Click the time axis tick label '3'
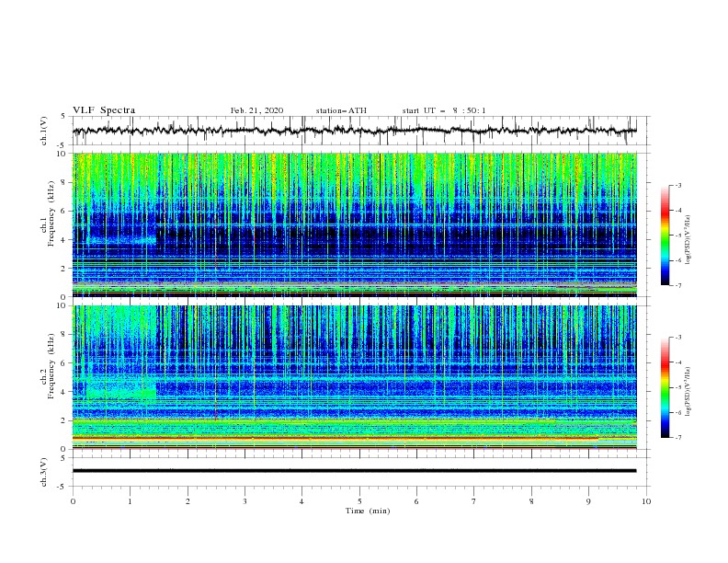728x563 pixels. [245, 501]
